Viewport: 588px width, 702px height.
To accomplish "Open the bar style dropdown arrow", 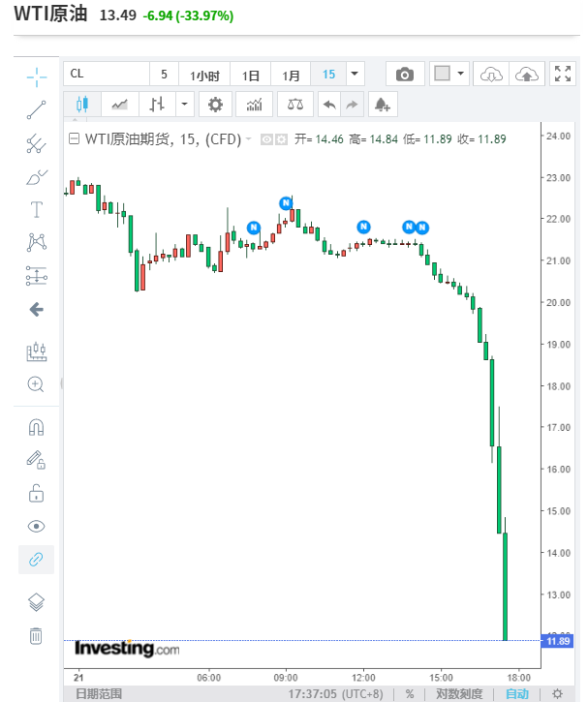I will coord(184,105).
